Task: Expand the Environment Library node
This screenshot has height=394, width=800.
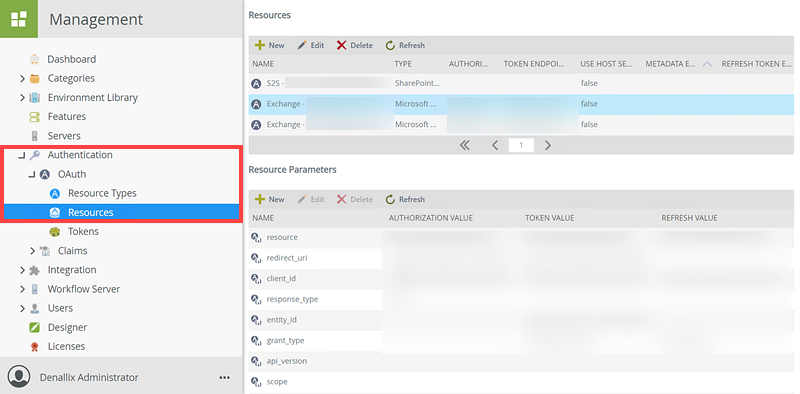Action: click(22, 97)
